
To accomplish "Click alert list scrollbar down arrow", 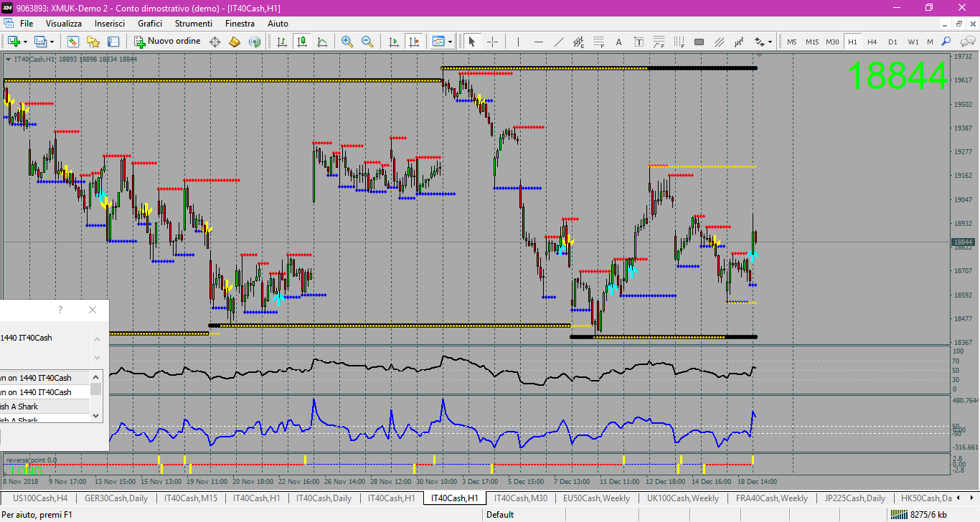I will click(x=96, y=417).
